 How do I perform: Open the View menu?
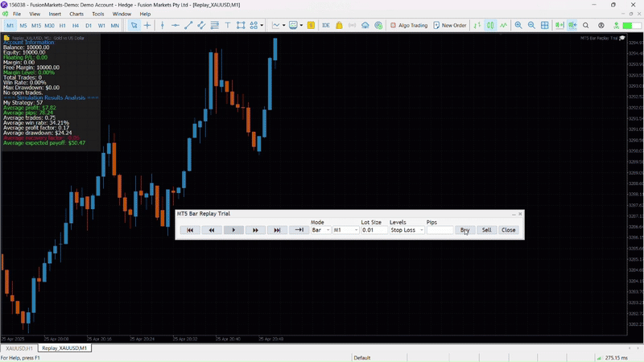pos(35,14)
